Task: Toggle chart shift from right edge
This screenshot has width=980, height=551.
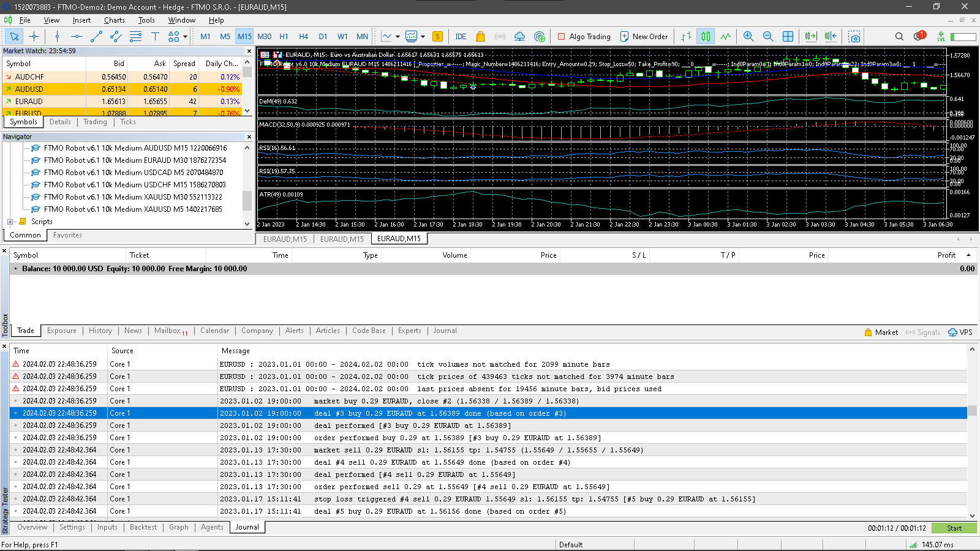Action: tap(831, 36)
